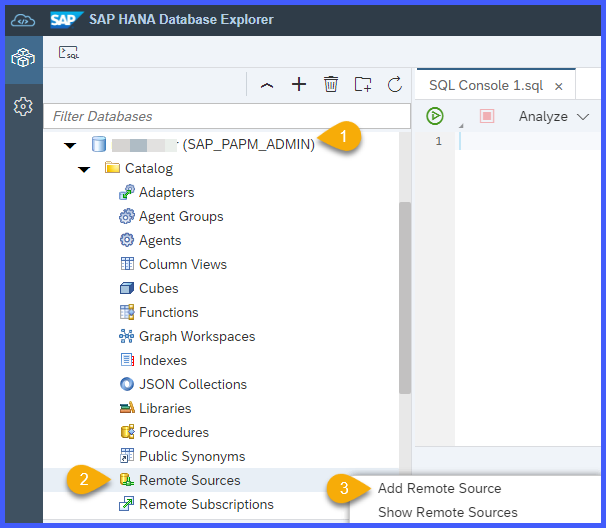606x528 pixels.
Task: Click the Graph Workspaces icon
Action: pos(126,336)
